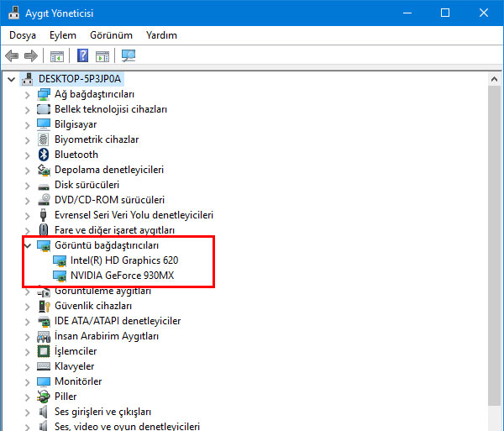
Task: Click the Güvenlik cihazları key icon
Action: [x=44, y=306]
